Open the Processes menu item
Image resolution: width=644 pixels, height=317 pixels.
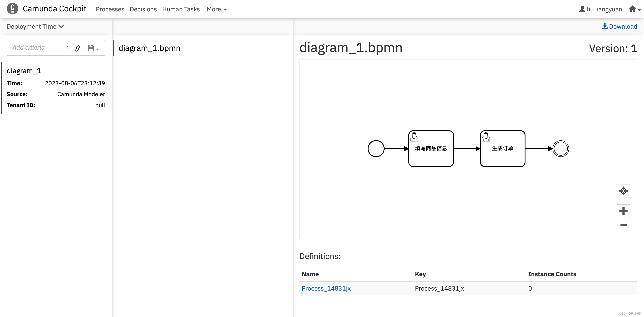tap(110, 9)
